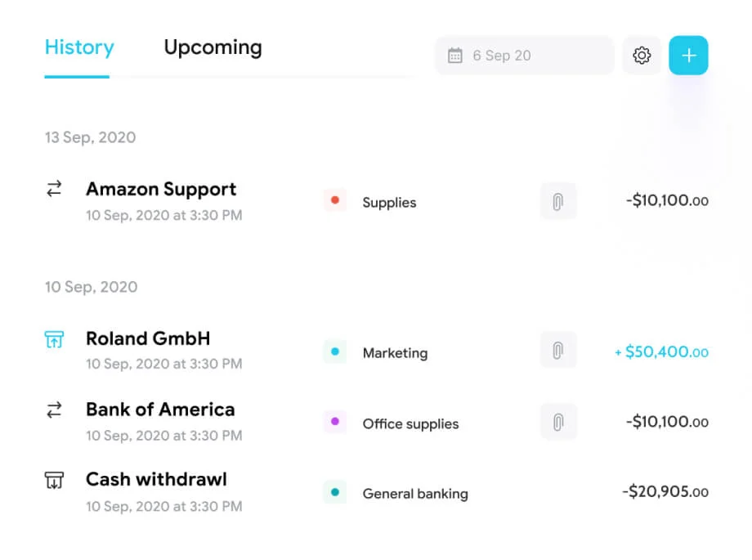Click the calendar icon in date field
Screen dimensions: 752x560
(455, 56)
